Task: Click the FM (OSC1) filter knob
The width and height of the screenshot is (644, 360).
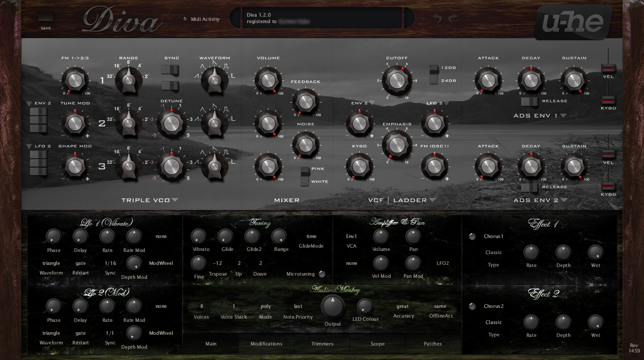Action: point(434,165)
